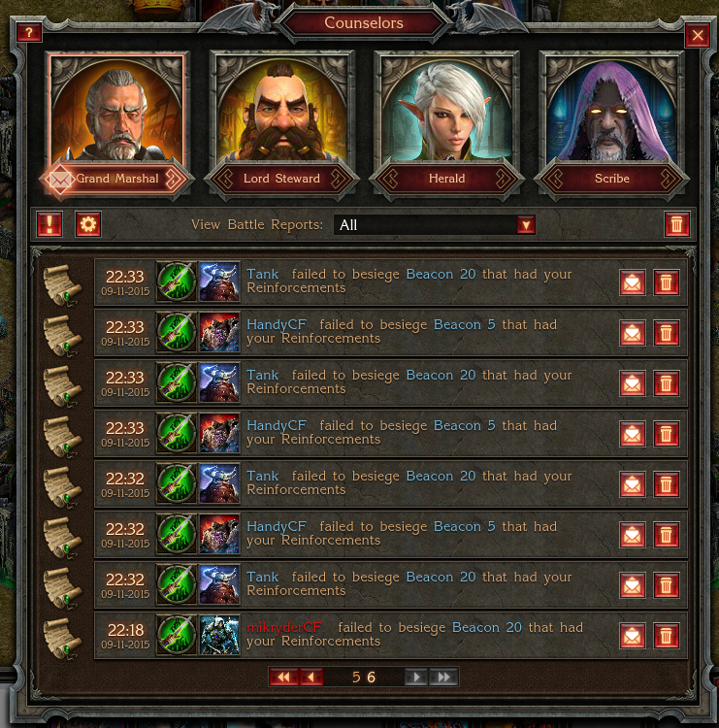Jump to first page of reports
Viewport: 719px width, 728px height.
click(284, 678)
